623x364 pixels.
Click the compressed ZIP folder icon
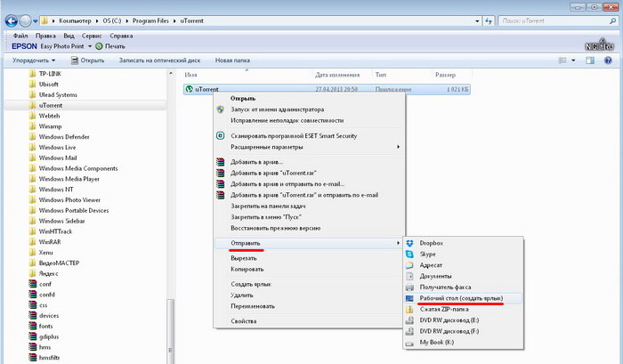(x=409, y=309)
